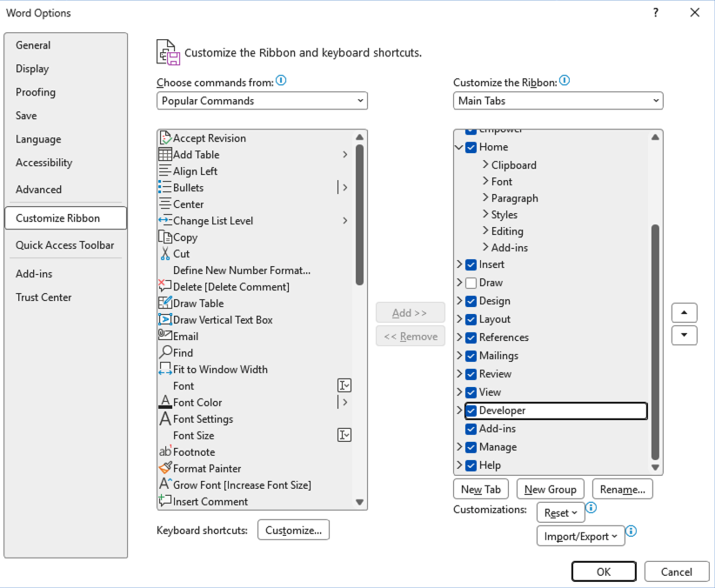The width and height of the screenshot is (715, 588).
Task: Select the Add Table grid icon
Action: (165, 155)
